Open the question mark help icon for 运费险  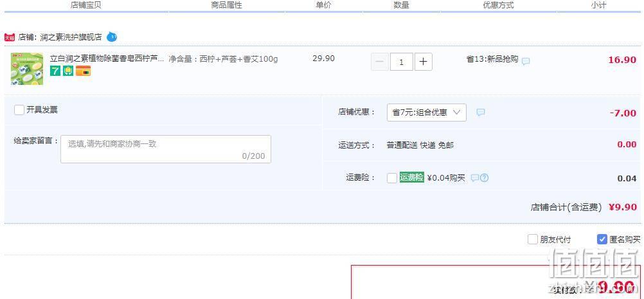tap(485, 178)
